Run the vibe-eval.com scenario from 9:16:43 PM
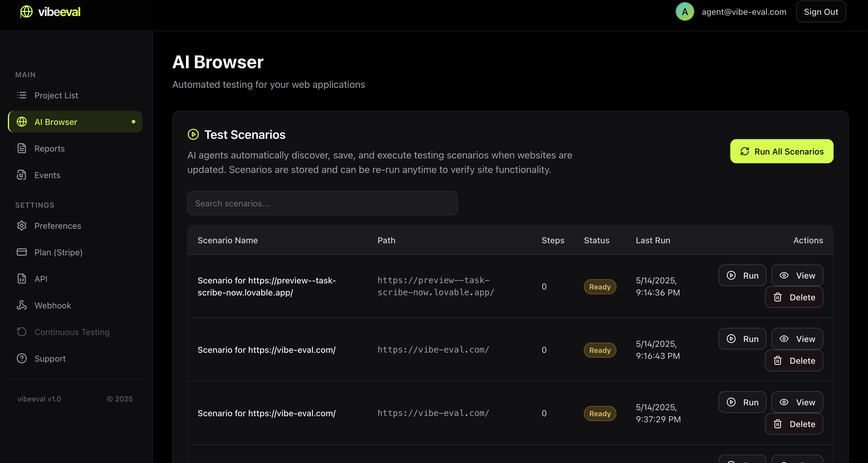The height and width of the screenshot is (463, 868). 742,339
